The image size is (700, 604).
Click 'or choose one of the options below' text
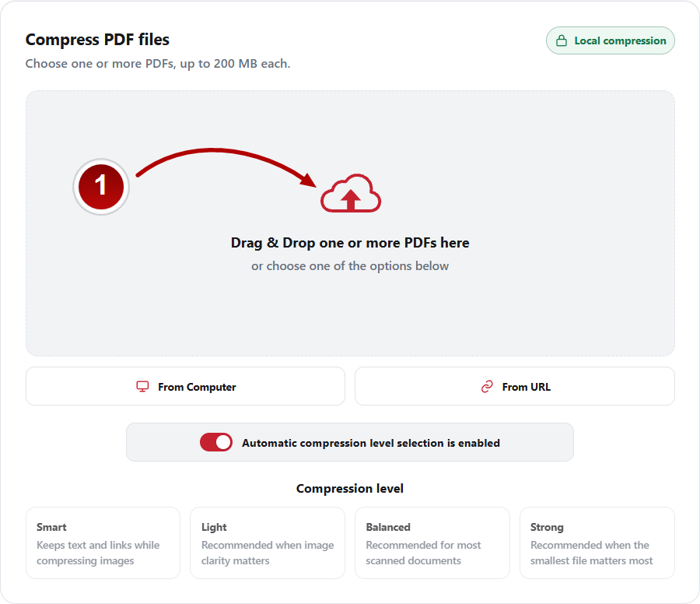[x=350, y=266]
